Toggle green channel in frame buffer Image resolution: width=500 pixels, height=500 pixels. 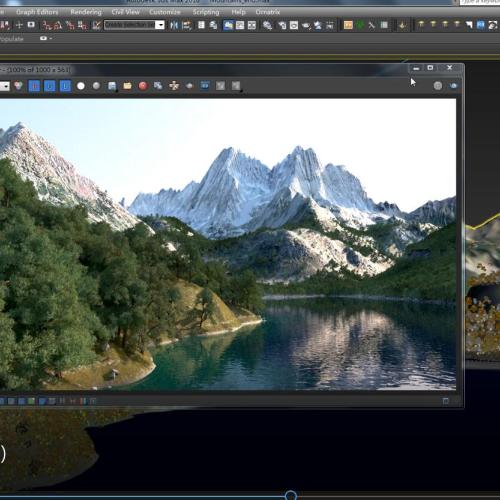pyautogui.click(x=50, y=86)
